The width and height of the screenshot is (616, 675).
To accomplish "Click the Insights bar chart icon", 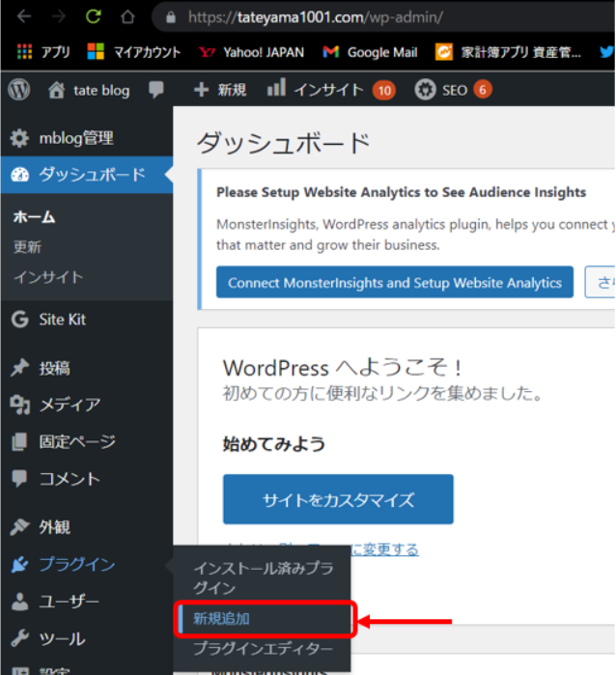I will 276,90.
